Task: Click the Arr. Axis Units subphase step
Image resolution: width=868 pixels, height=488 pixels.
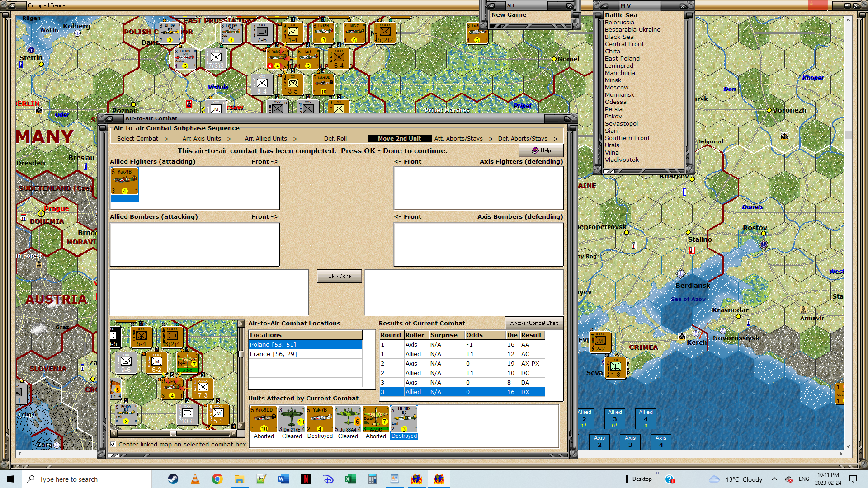Action: point(207,138)
